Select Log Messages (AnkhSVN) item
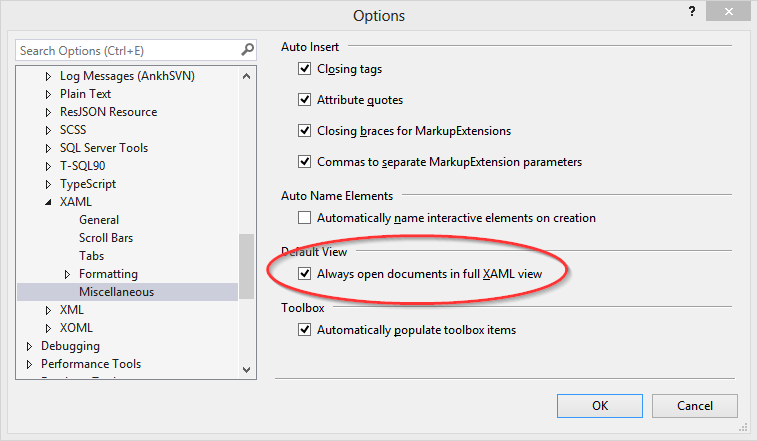This screenshot has height=441, width=758. coord(127,76)
